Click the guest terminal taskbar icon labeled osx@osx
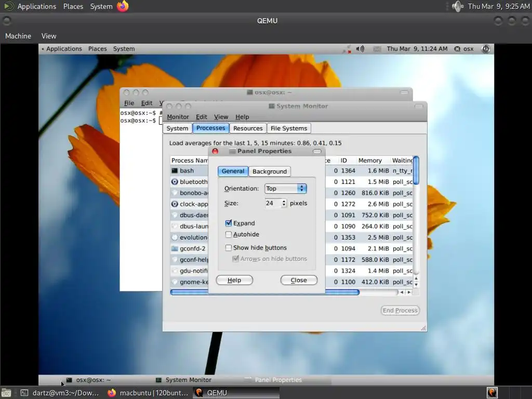 [x=69, y=380]
